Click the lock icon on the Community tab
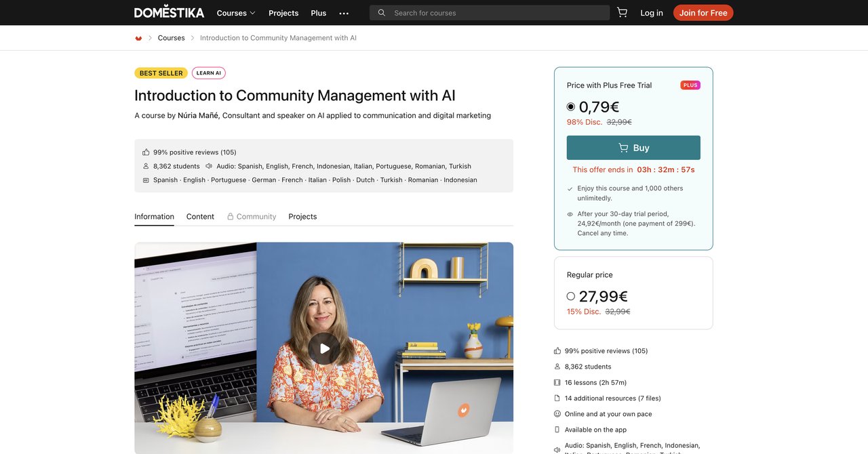This screenshot has height=454, width=868. [x=231, y=217]
